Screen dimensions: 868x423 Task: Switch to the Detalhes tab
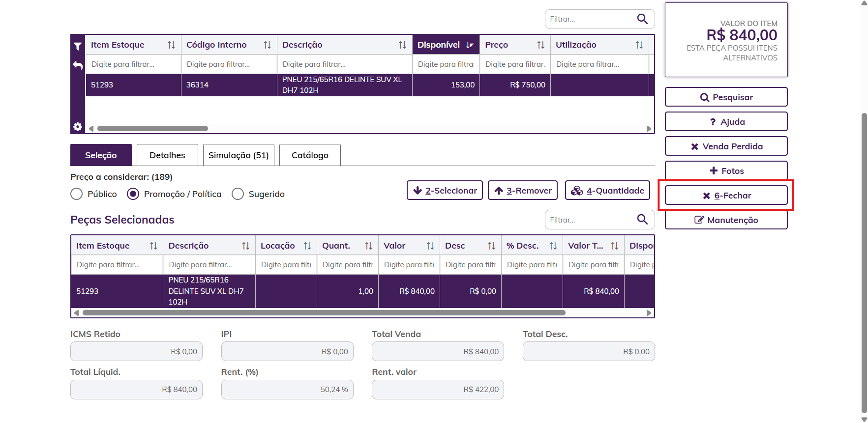point(167,155)
